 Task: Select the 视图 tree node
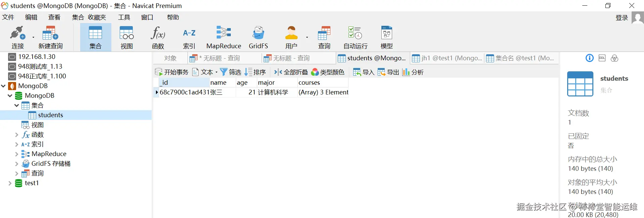click(x=33, y=125)
